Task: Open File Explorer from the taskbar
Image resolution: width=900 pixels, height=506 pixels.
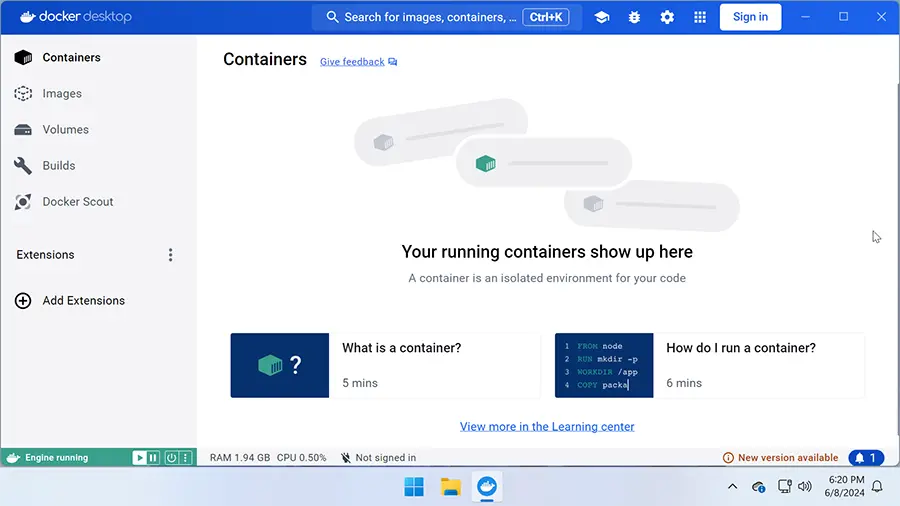Action: pyautogui.click(x=451, y=487)
